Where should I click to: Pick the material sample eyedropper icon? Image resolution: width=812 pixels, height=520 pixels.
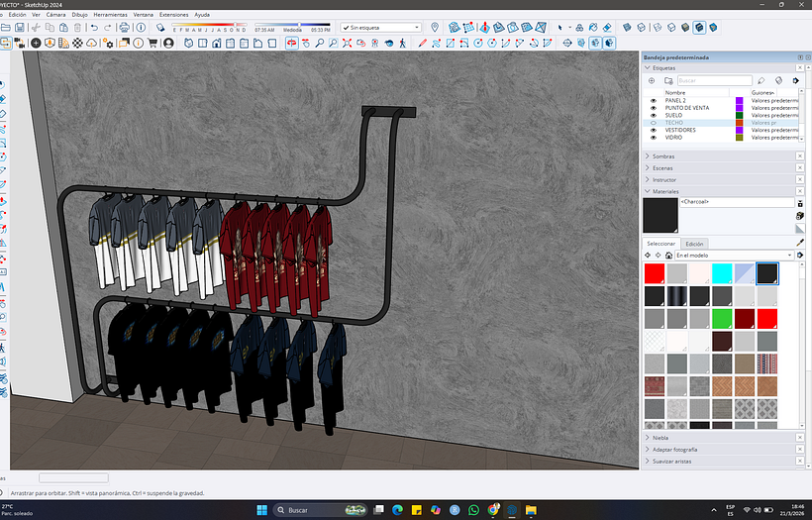[x=800, y=243]
